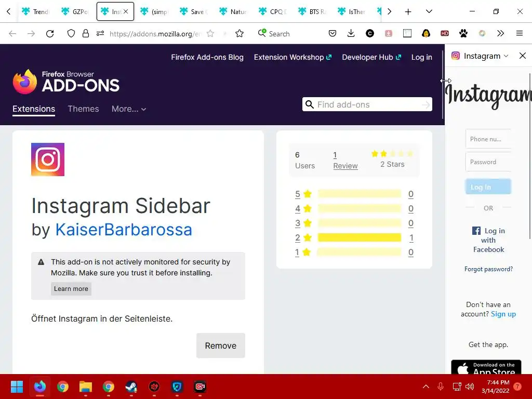Switch to the IsTher tab

(351, 11)
